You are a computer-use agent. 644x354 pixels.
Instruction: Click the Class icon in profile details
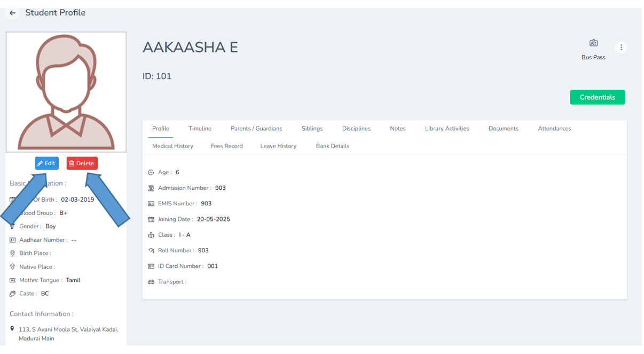pos(151,234)
